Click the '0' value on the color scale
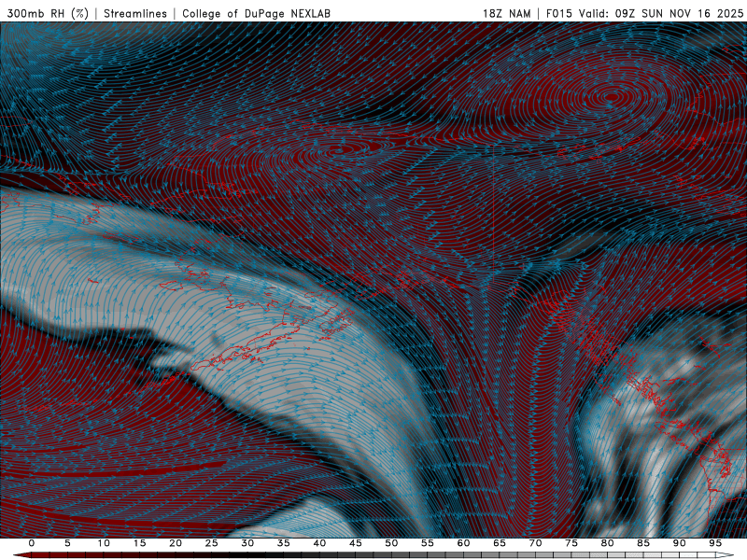 [x=32, y=543]
